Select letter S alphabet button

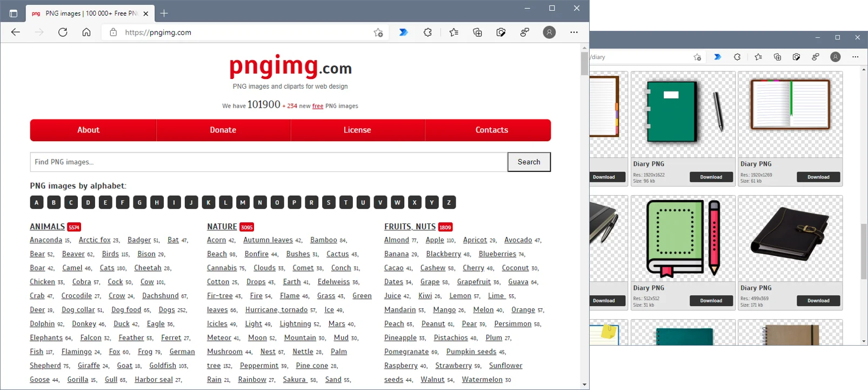tap(329, 202)
